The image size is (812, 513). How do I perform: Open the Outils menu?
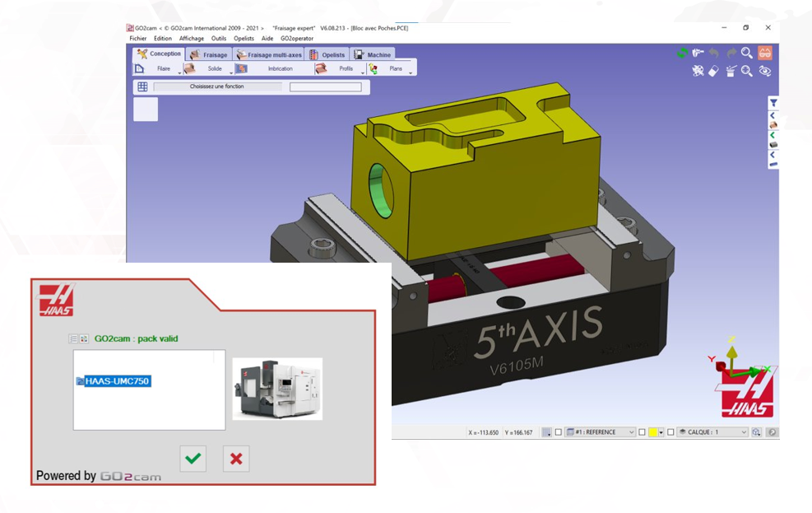219,39
